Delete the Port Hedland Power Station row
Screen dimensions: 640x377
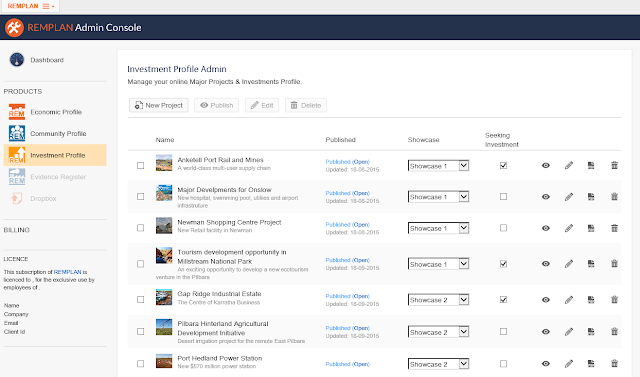pyautogui.click(x=614, y=363)
